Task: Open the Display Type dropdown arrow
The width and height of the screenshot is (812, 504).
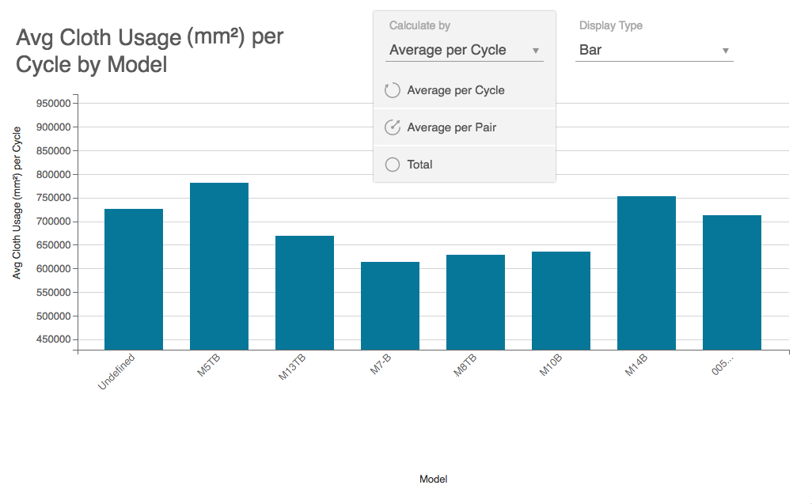Action: [726, 51]
